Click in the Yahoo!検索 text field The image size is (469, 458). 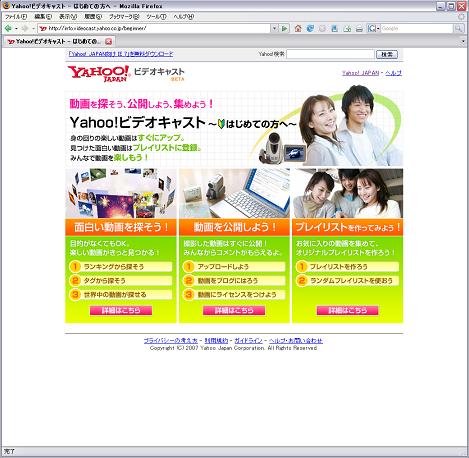point(330,54)
